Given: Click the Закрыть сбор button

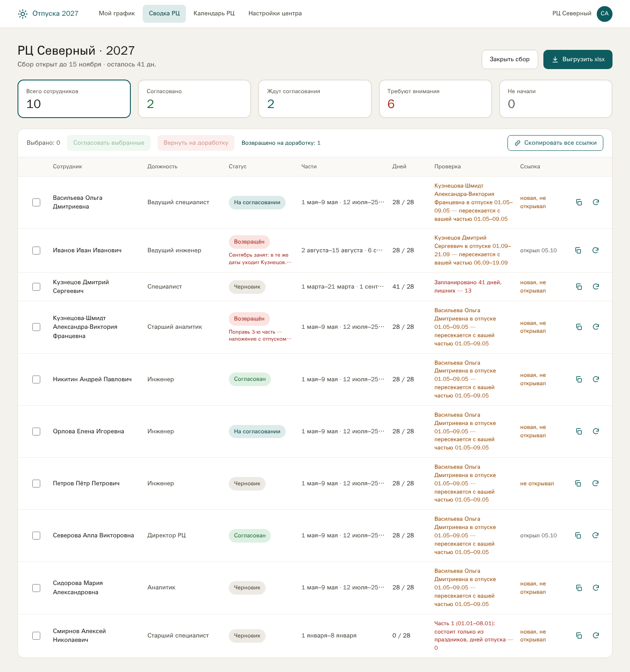Looking at the screenshot, I should click(x=510, y=59).
